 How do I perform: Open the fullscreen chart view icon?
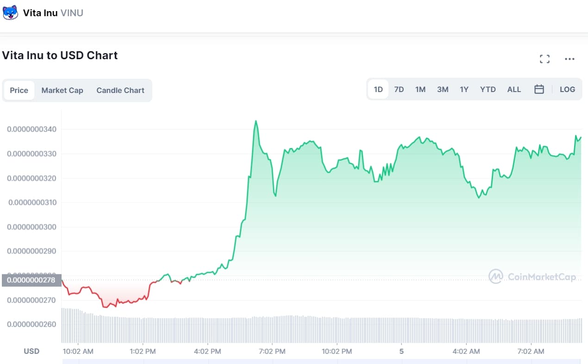(545, 59)
